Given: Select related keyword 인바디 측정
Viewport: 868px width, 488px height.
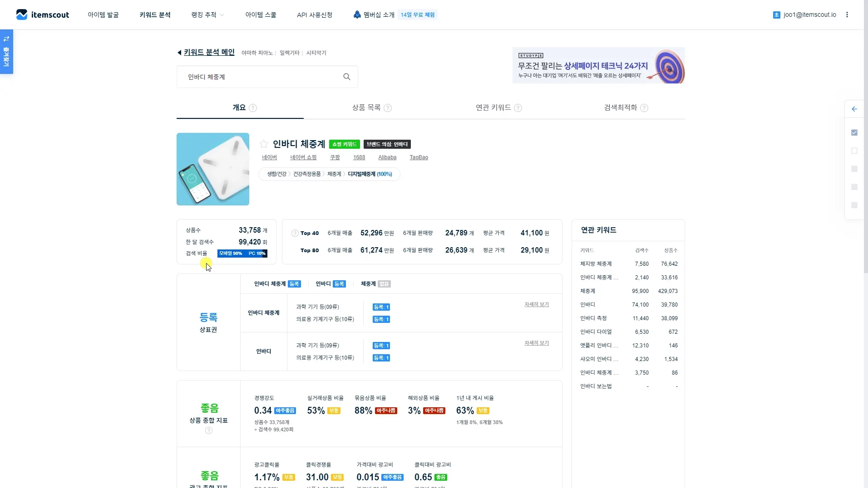Looking at the screenshot, I should [x=593, y=318].
